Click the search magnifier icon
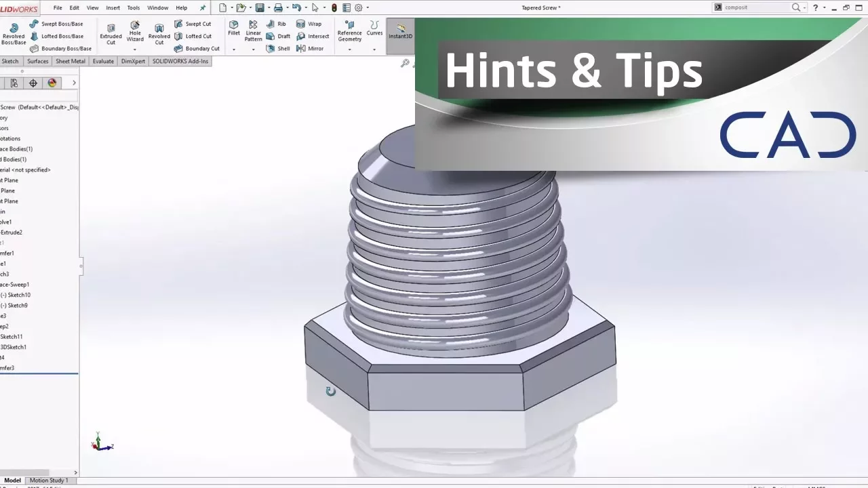This screenshot has width=868, height=488. click(x=796, y=7)
